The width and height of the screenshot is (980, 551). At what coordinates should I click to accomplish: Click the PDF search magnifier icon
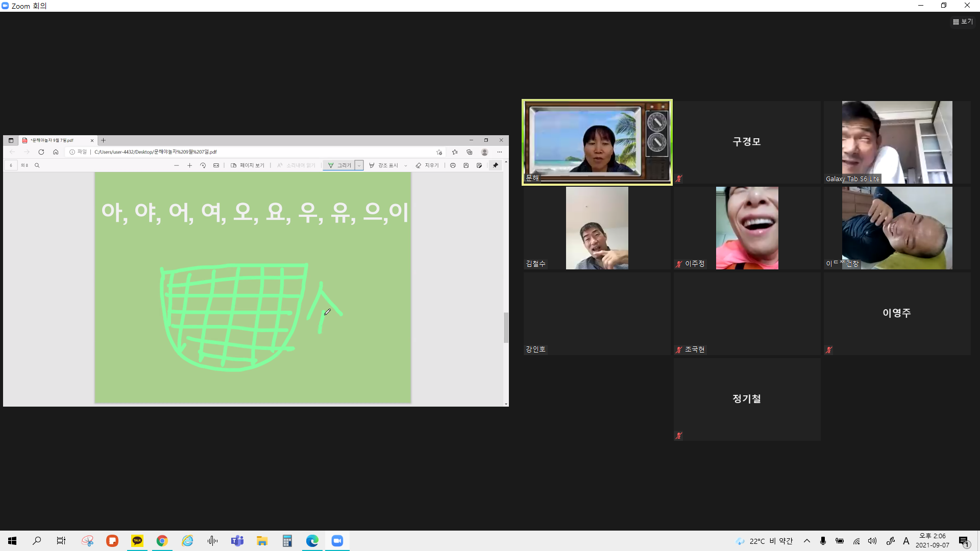pos(37,165)
